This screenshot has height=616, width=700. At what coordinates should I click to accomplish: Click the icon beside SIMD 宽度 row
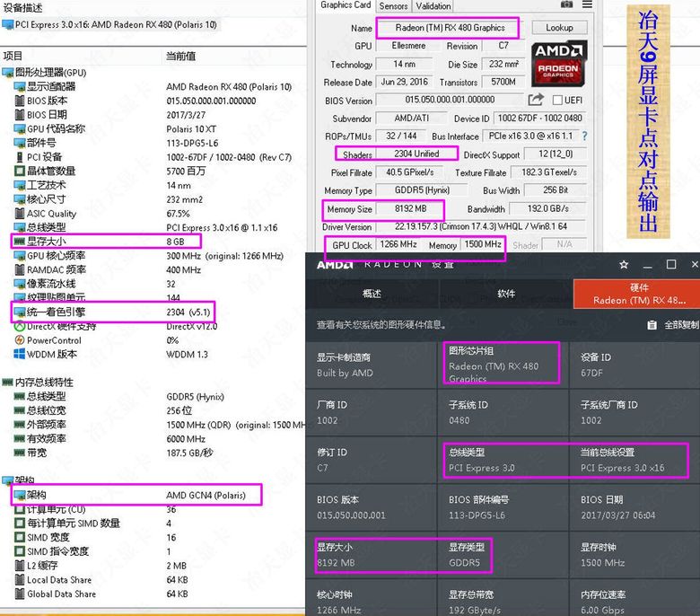19,537
